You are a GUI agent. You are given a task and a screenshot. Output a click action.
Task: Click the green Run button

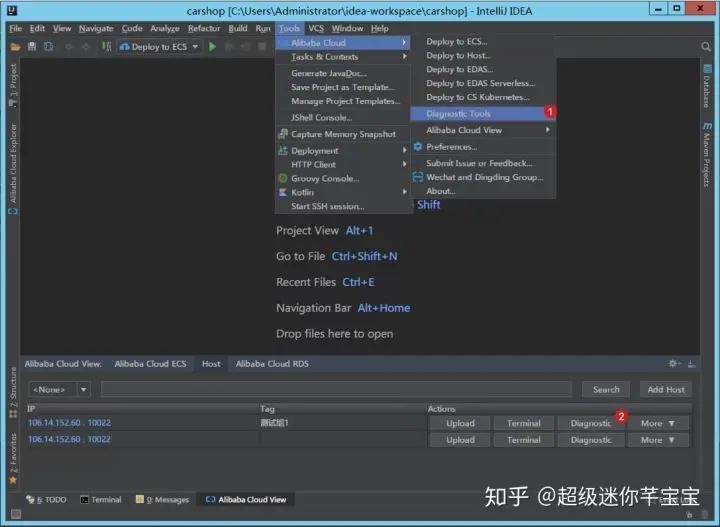212,46
